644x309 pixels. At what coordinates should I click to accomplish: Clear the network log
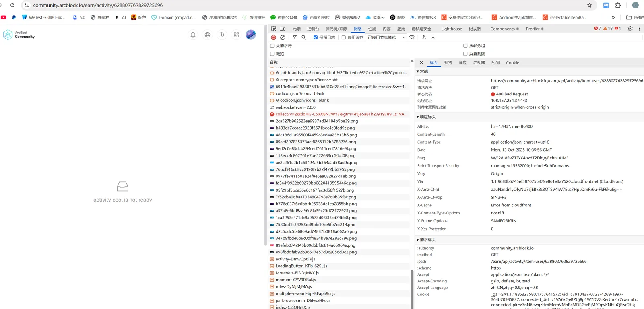pyautogui.click(x=283, y=37)
